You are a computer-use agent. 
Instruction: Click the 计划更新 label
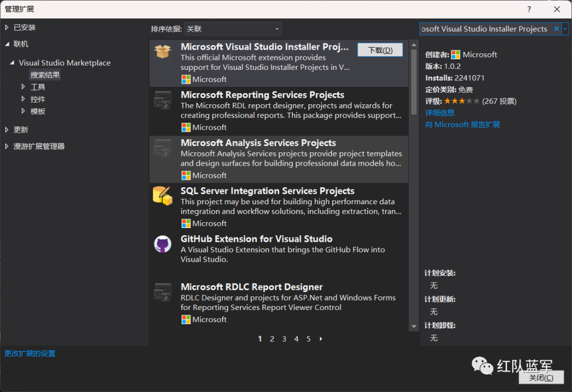pos(440,299)
